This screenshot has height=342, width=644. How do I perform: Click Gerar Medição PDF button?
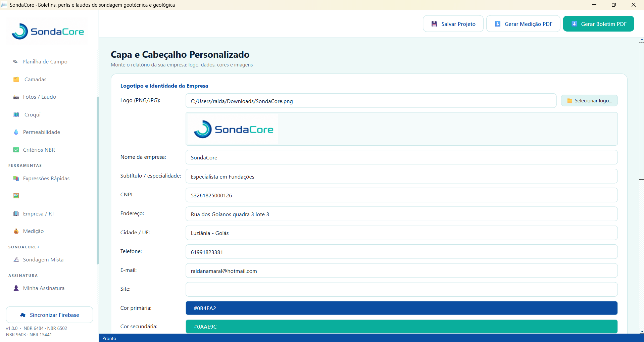pyautogui.click(x=523, y=24)
